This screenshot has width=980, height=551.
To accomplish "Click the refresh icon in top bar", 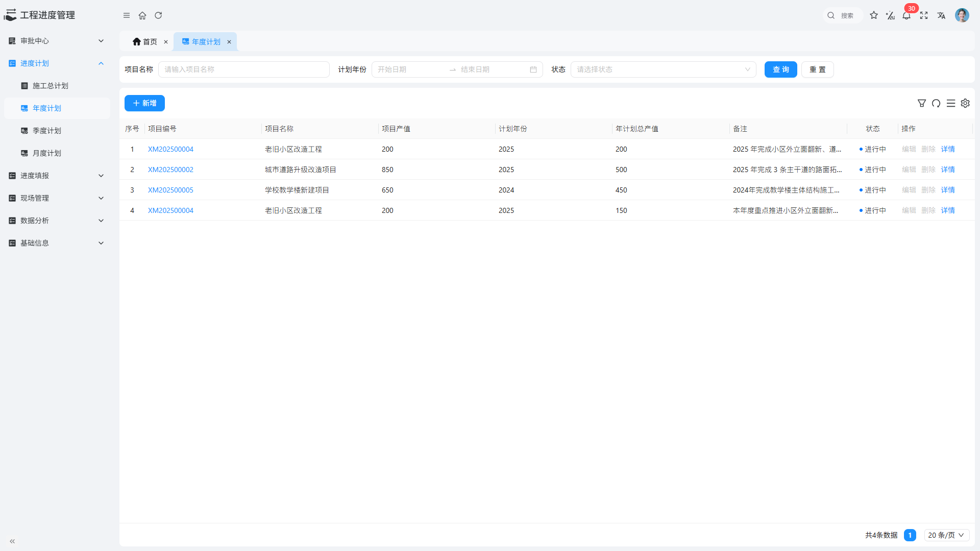I will tap(158, 15).
